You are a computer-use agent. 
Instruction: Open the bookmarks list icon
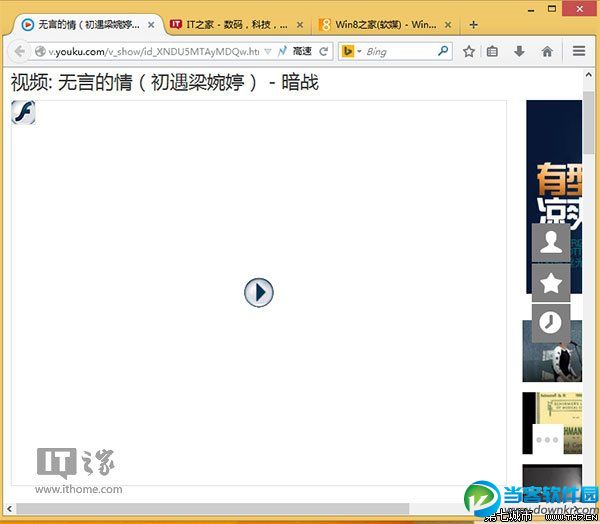[492, 51]
